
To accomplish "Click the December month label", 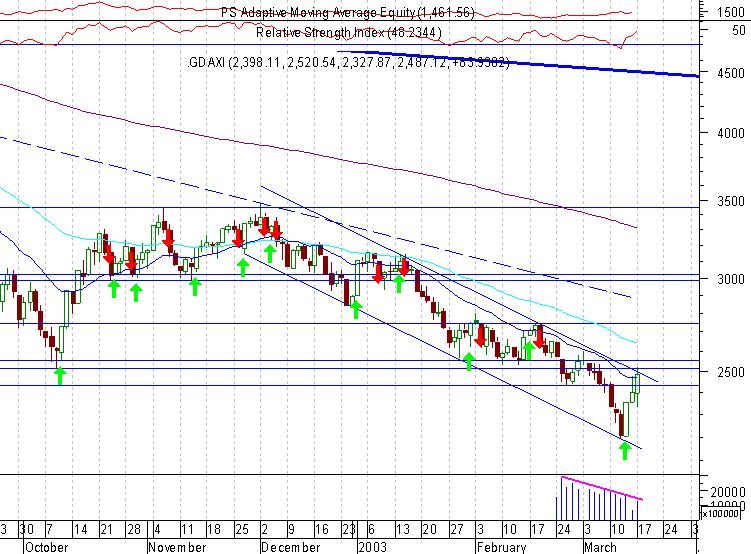I will pos(290,547).
